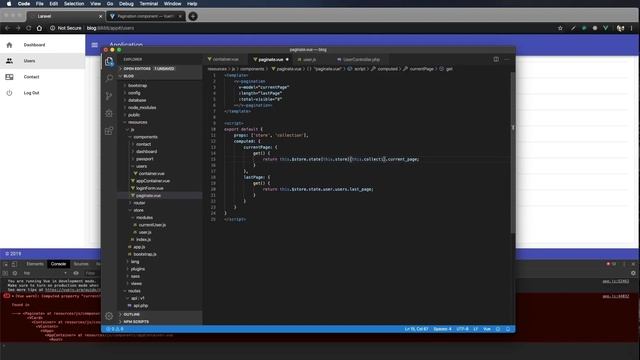Click the hamburger menu in the Application header
This screenshot has height=360, width=640.
pyautogui.click(x=95, y=45)
